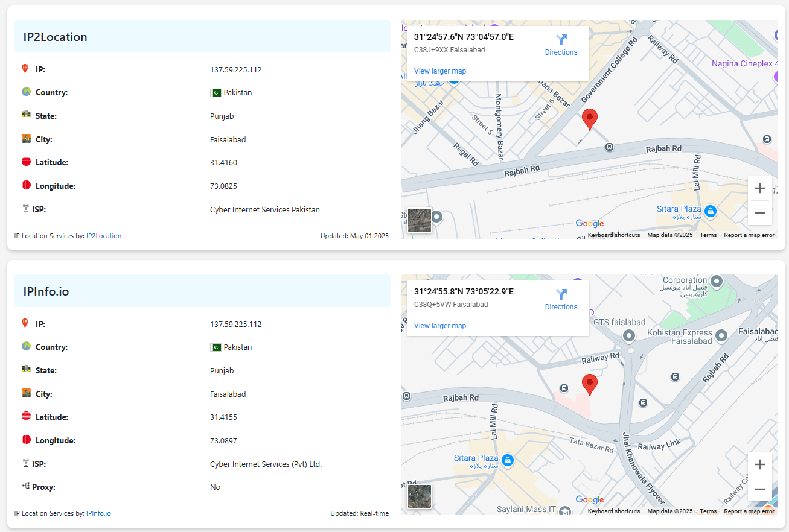Open View larger map link on the bottom map
Image resolution: width=789 pixels, height=532 pixels.
click(440, 326)
